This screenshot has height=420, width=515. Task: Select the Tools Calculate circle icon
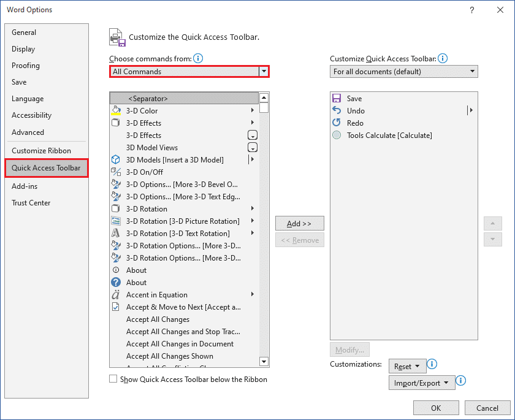[x=337, y=136]
